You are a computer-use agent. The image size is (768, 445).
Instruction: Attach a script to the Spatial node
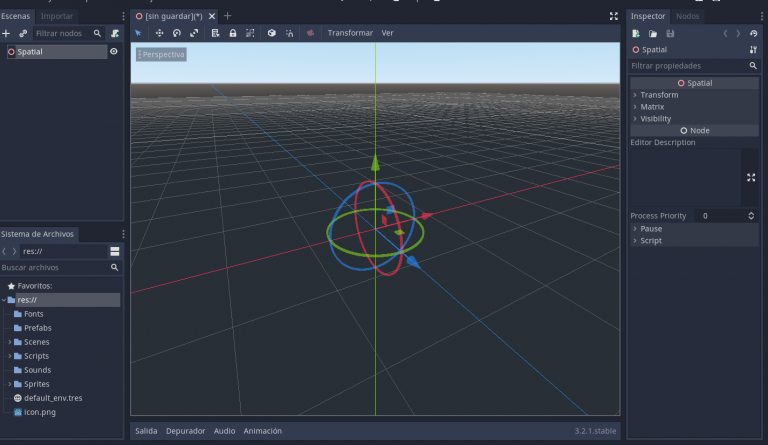pos(115,33)
